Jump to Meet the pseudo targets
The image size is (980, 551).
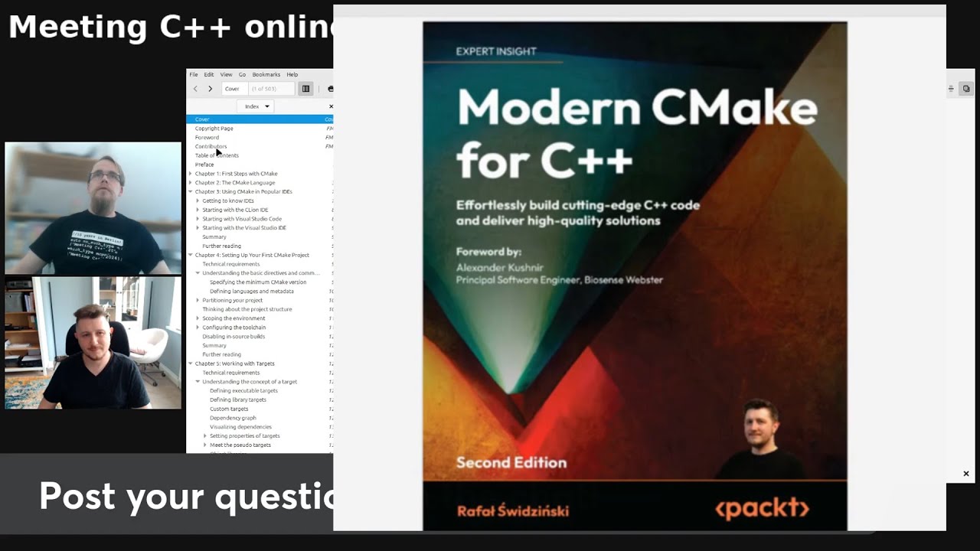click(240, 445)
